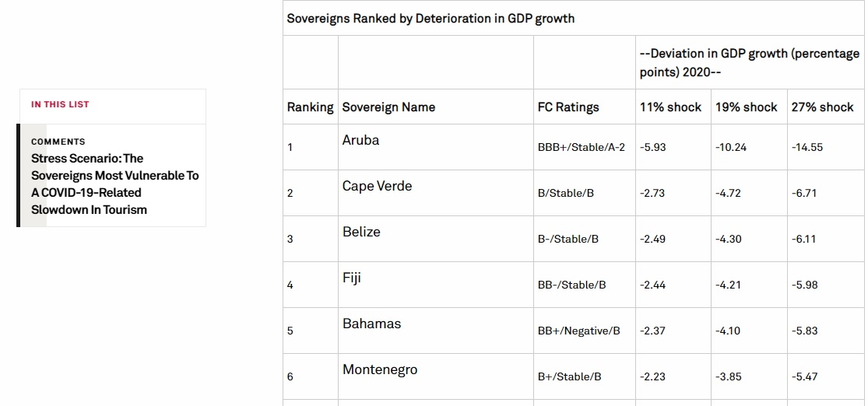
Task: Click the FC Ratings column header
Action: point(568,107)
